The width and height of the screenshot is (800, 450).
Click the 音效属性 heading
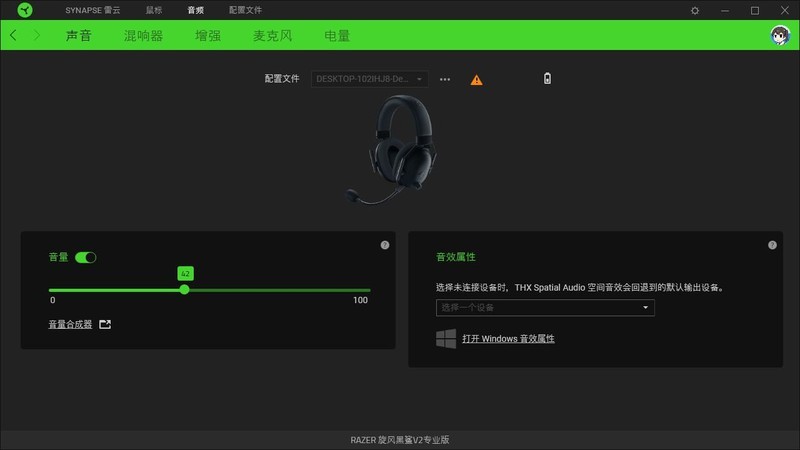(456, 257)
